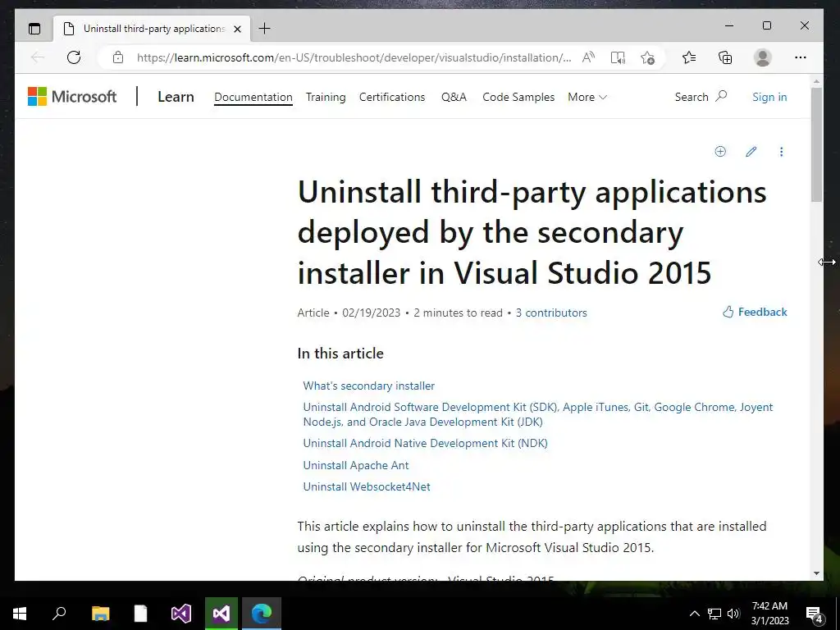Open purple Visual Studio taskbar icon
The image size is (840, 630).
[x=181, y=614]
